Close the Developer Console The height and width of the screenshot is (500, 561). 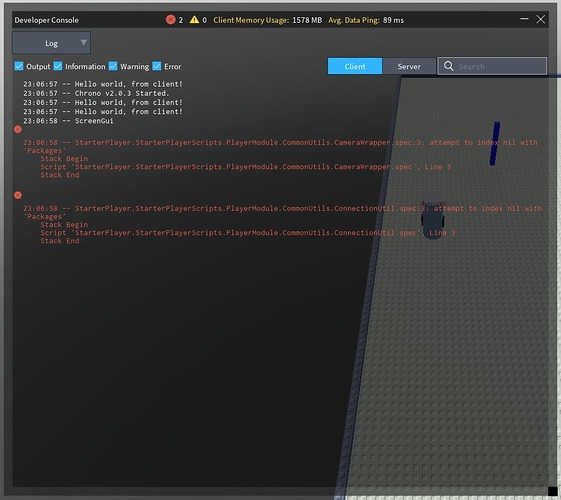(x=541, y=19)
